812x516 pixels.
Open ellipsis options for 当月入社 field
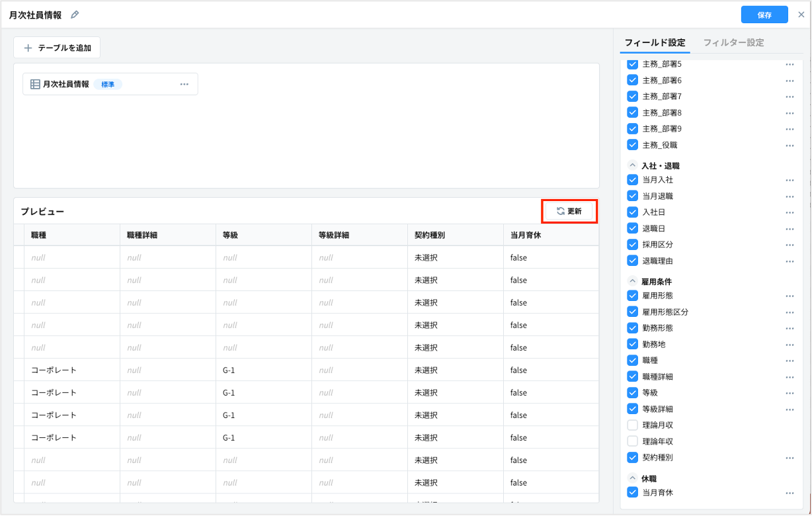pos(790,180)
